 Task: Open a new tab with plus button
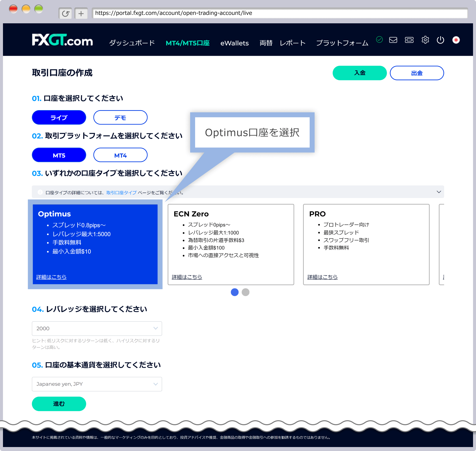point(81,13)
